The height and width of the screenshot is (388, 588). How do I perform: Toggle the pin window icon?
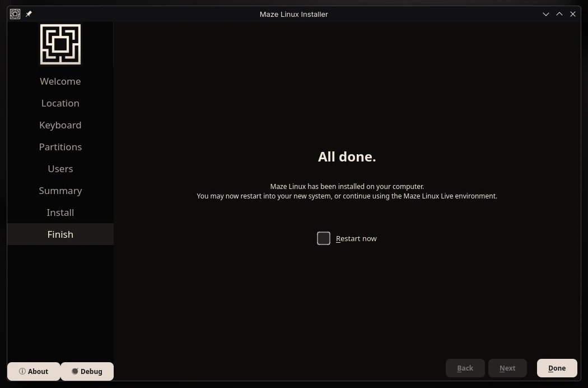coord(29,14)
